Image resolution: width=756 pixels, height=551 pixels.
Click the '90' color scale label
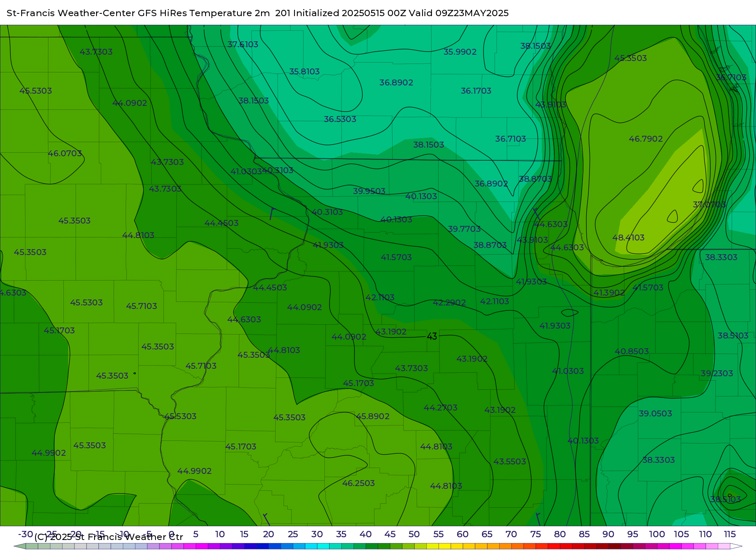click(608, 534)
